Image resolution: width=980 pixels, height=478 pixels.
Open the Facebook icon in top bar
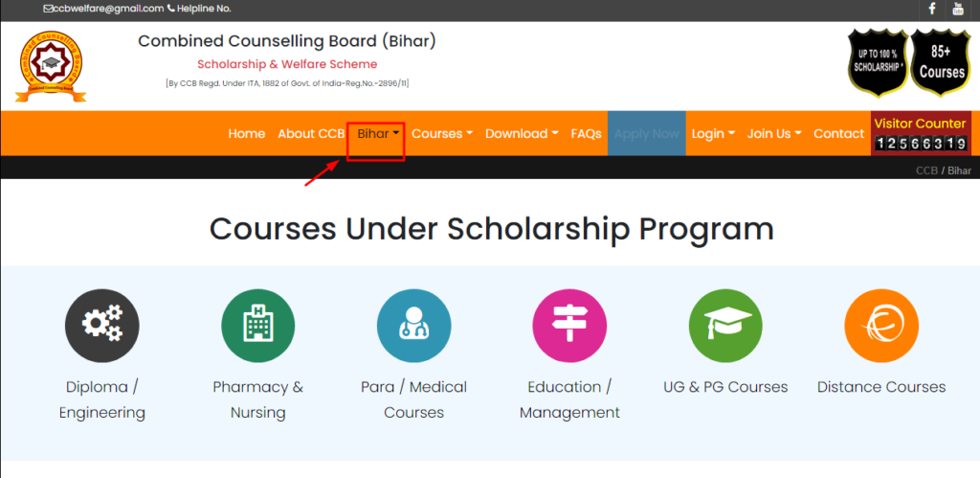(x=932, y=9)
